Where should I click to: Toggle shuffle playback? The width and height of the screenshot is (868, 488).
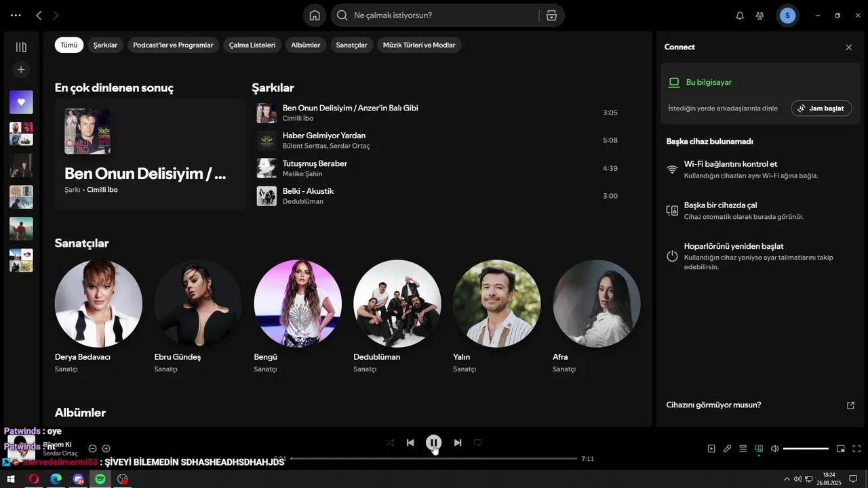pyautogui.click(x=390, y=443)
